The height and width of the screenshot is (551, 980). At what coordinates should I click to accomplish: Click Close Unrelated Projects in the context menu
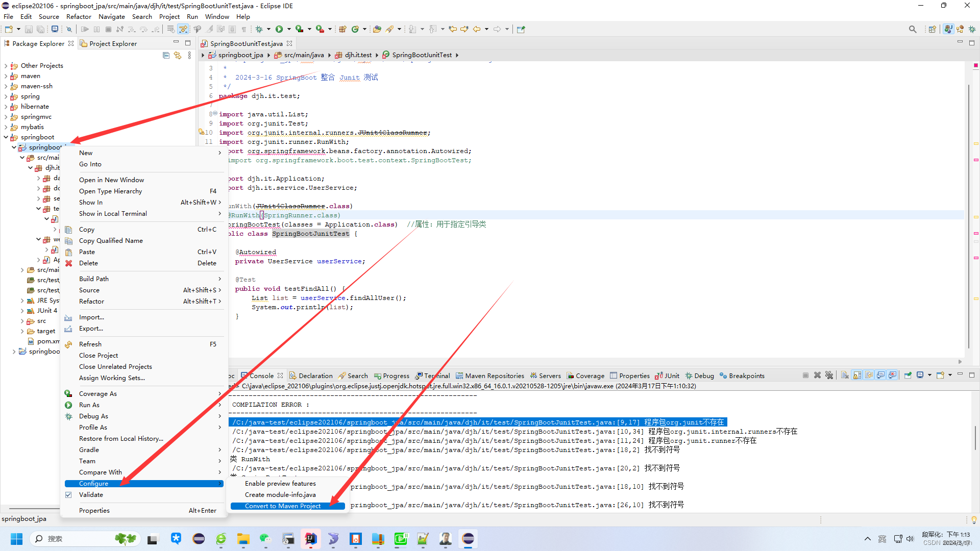(x=115, y=366)
